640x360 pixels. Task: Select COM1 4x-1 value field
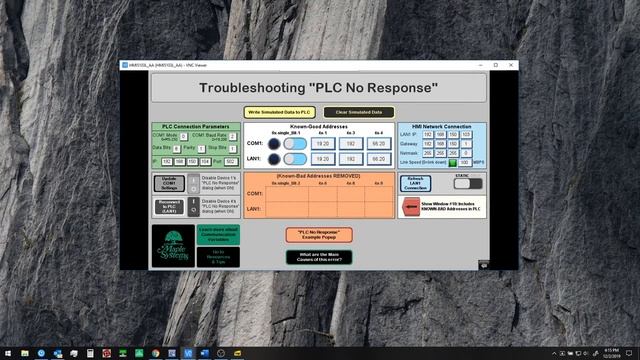point(323,144)
